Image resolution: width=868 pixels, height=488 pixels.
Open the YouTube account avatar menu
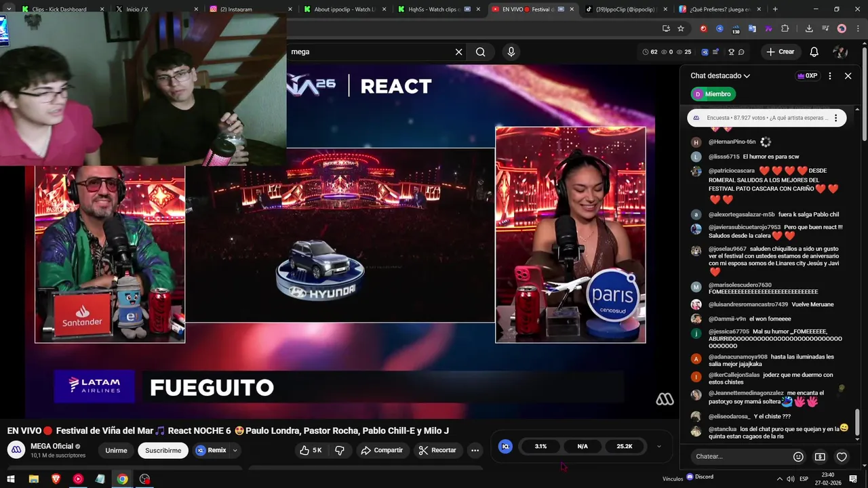(840, 52)
